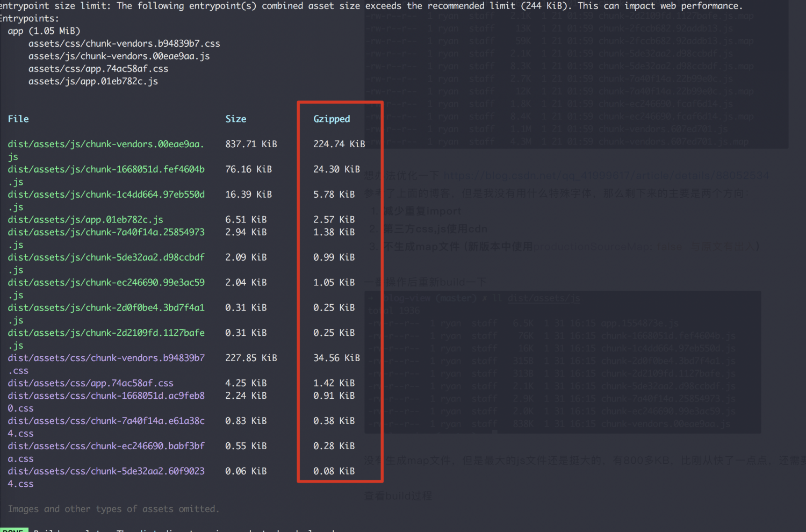The height and width of the screenshot is (532, 806).
Task: Click gzipped value 24.30 KiB
Action: (x=336, y=169)
